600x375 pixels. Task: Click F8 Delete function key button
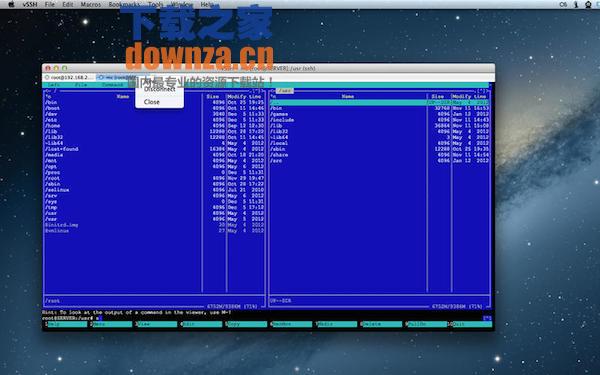(381, 324)
